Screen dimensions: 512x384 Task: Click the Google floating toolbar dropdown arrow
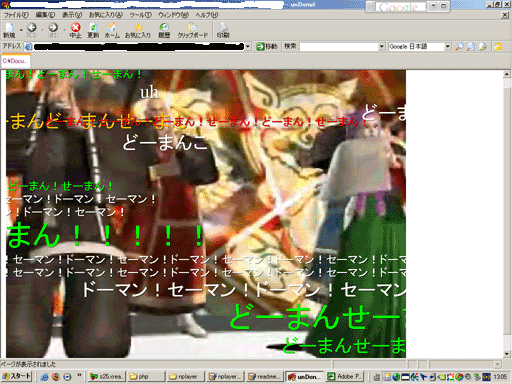coord(433,6)
